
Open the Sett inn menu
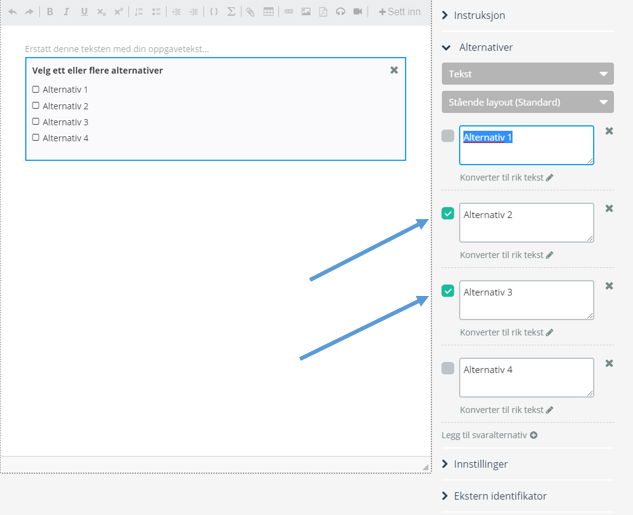[399, 12]
